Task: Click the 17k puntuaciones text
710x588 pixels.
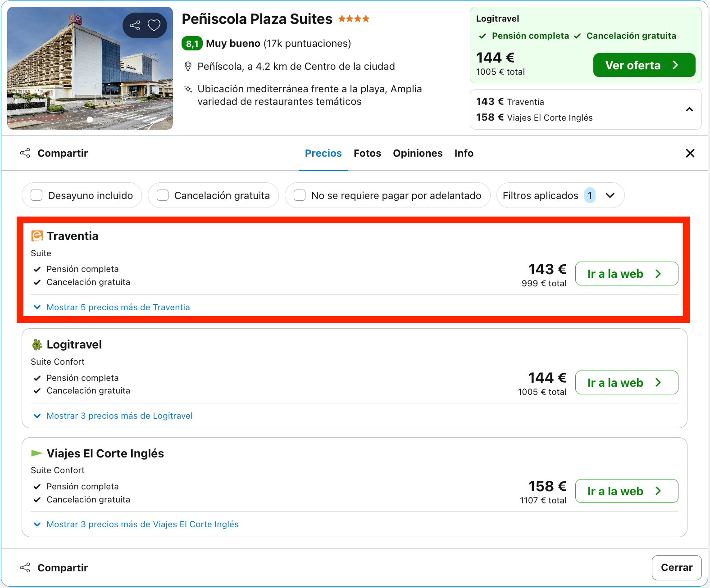Action: [x=307, y=44]
